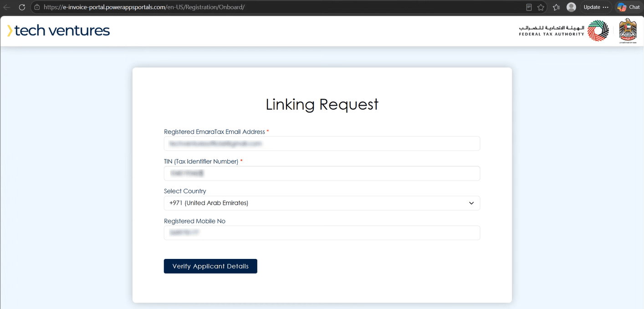Click Verify Applicant Details button
Screen dimensions: 644x309
(210, 266)
